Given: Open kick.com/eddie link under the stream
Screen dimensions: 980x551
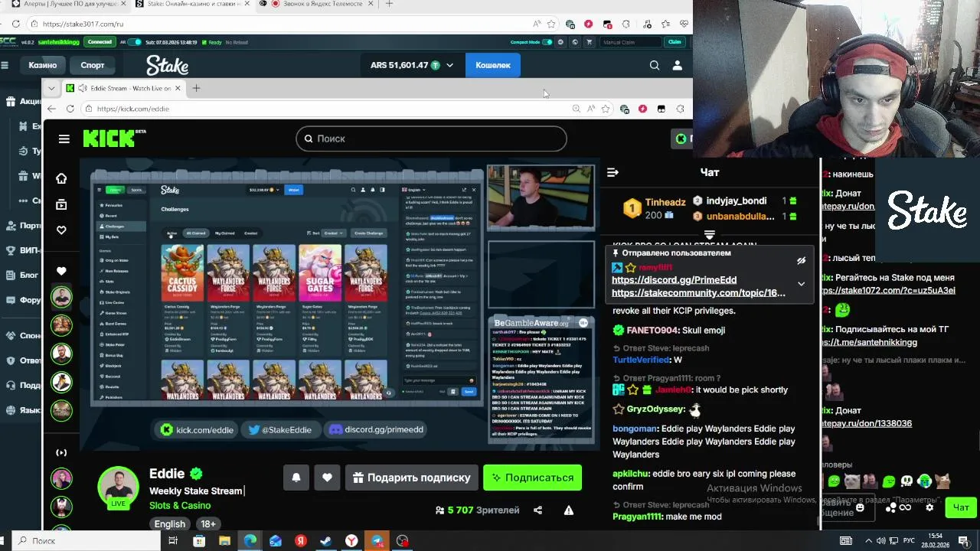Looking at the screenshot, I should [197, 429].
